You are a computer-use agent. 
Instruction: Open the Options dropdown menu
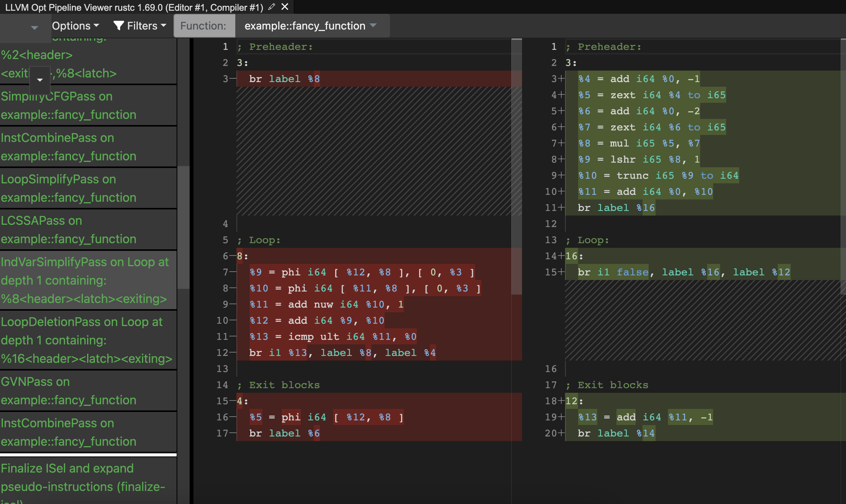(76, 26)
